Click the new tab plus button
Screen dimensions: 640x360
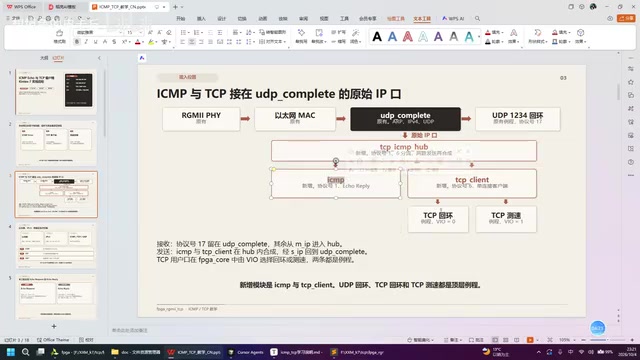coord(175,7)
